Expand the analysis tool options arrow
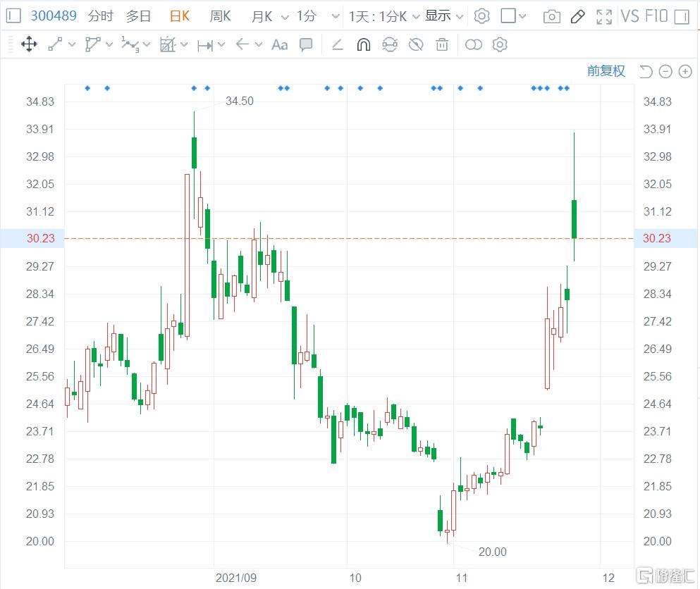The width and height of the screenshot is (700, 589). pyautogui.click(x=184, y=44)
